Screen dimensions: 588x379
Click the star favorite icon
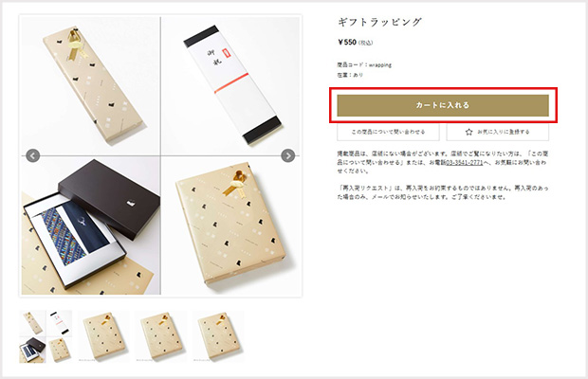point(469,132)
